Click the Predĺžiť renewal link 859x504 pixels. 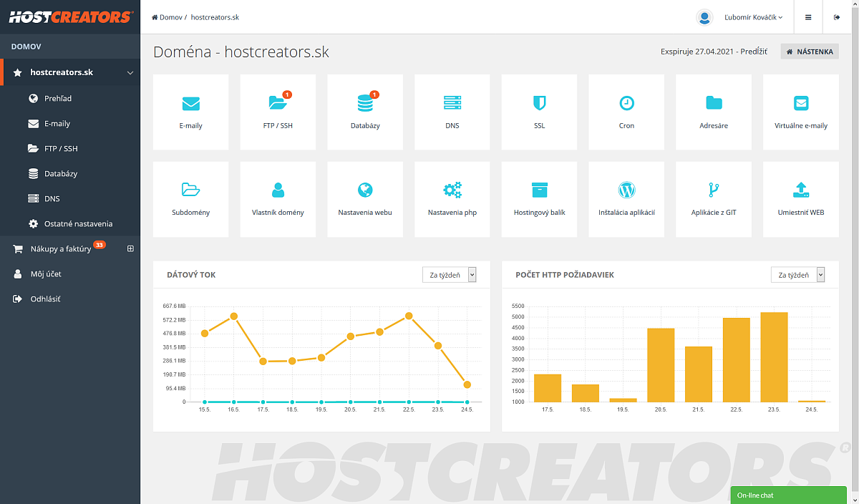pyautogui.click(x=754, y=52)
